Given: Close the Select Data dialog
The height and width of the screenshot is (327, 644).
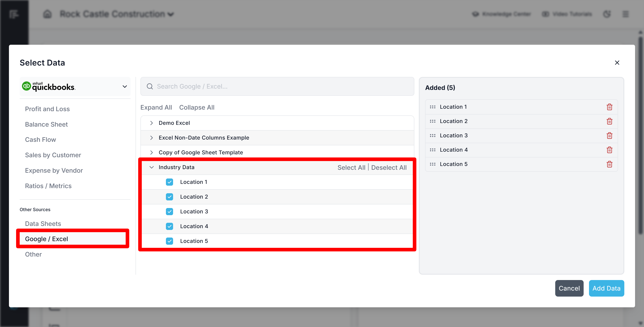Looking at the screenshot, I should [x=617, y=62].
